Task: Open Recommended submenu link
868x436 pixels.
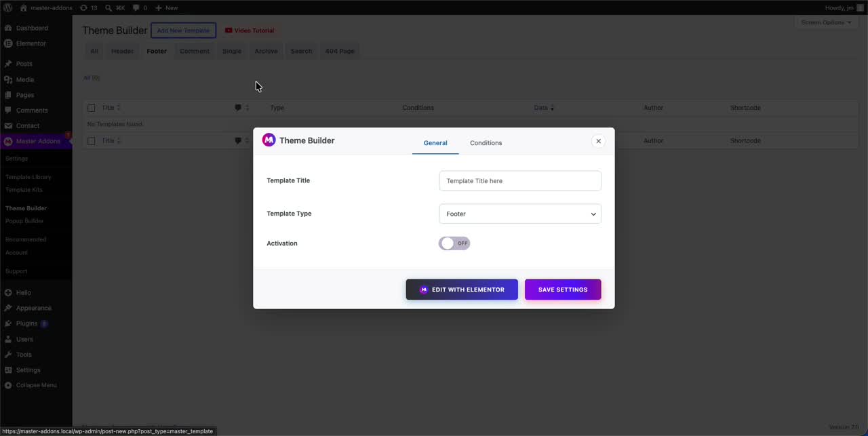Action: click(x=26, y=239)
